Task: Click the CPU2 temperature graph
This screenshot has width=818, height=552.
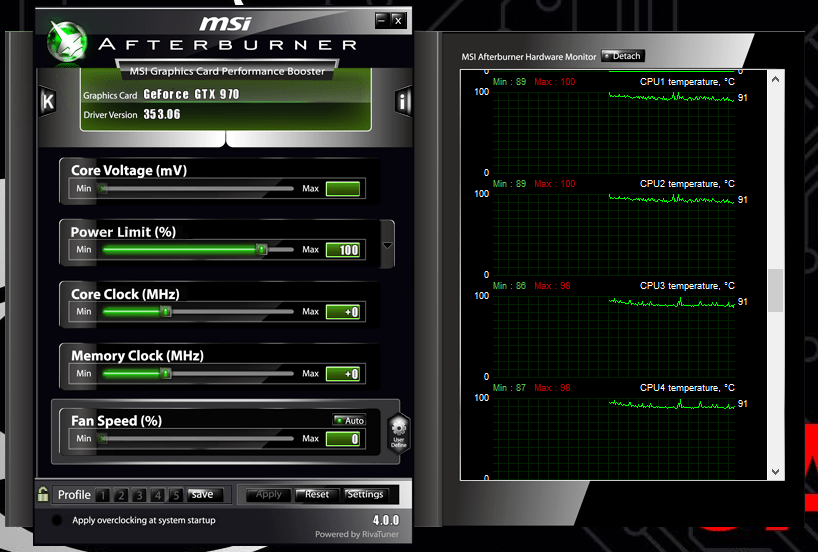Action: [x=614, y=235]
